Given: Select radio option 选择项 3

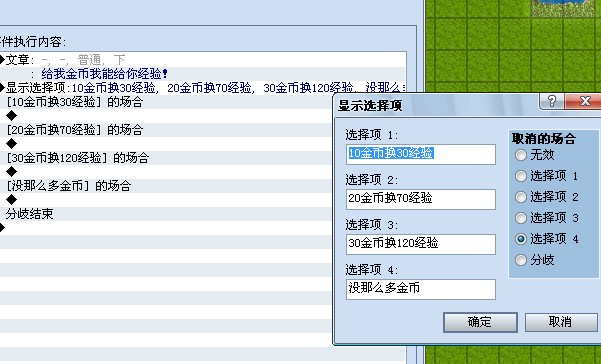Looking at the screenshot, I should pos(546,218).
